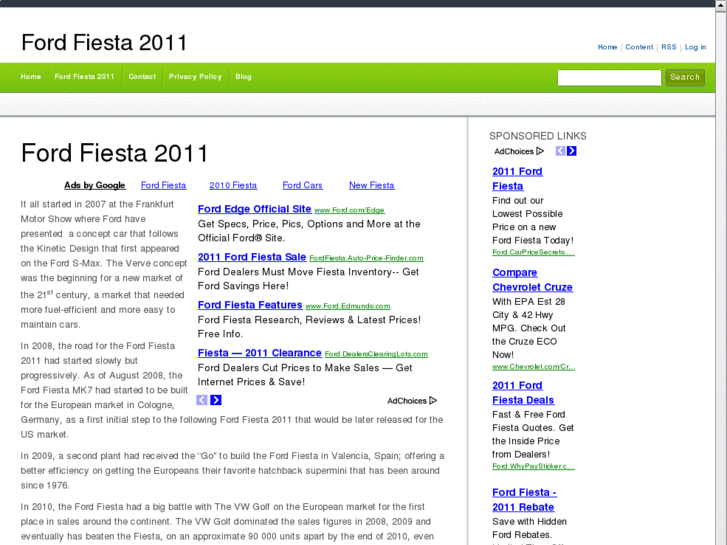Click text 'Get Specs, Price, Pics, Options'
Image resolution: width=727 pixels, height=545 pixels.
309,231
